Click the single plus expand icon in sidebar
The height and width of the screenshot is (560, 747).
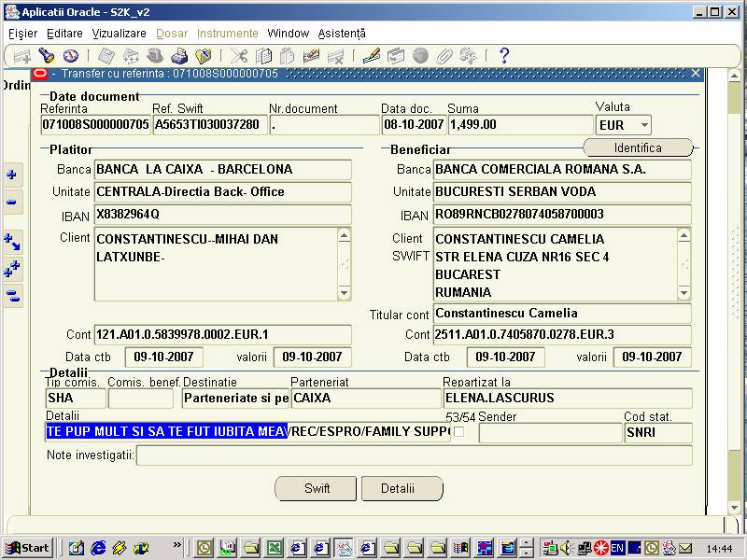(x=12, y=175)
